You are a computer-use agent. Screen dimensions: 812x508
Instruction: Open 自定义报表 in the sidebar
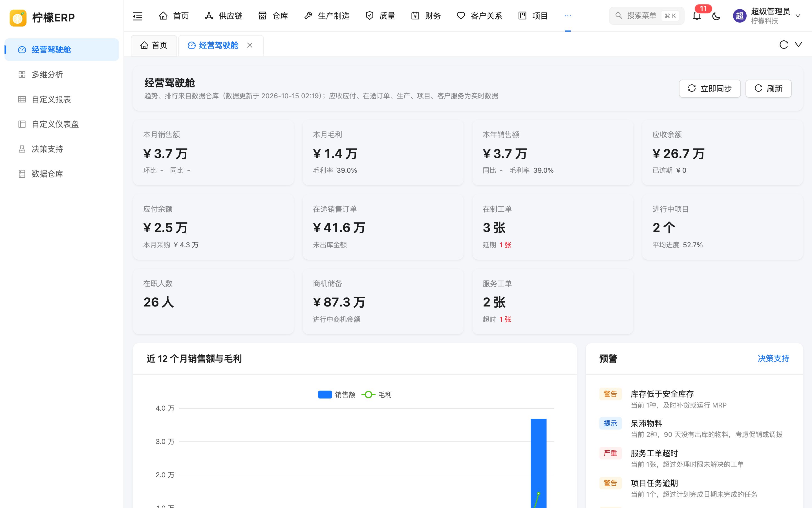(62, 99)
